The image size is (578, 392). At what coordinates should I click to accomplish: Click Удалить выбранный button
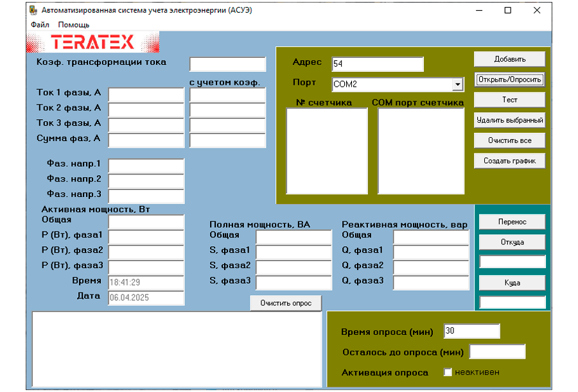tap(509, 120)
